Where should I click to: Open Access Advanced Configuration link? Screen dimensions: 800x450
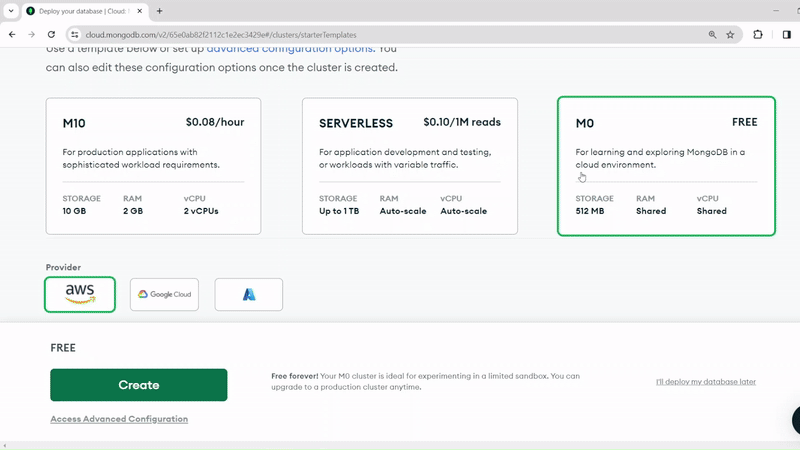point(119,419)
